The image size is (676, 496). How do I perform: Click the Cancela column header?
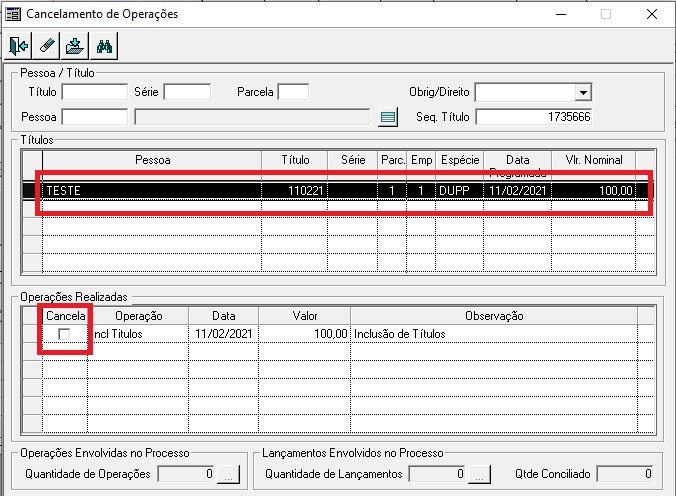66,316
